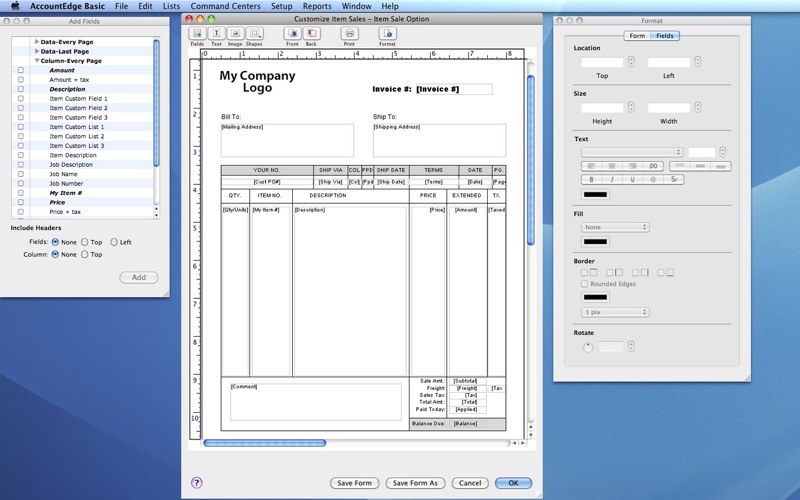
Task: Open the Fill style dropdown showing None
Action: coord(615,227)
